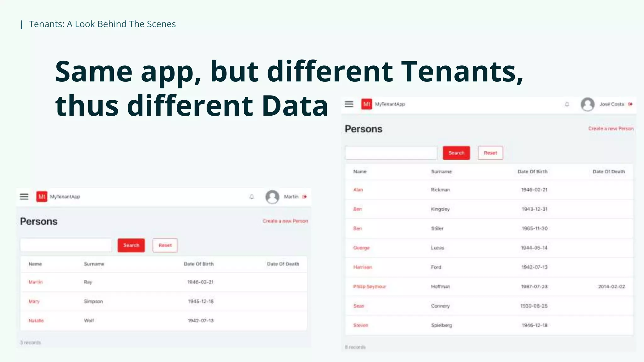This screenshot has width=644, height=362.
Task: Select death date 2014-02-02
Action: [612, 287]
